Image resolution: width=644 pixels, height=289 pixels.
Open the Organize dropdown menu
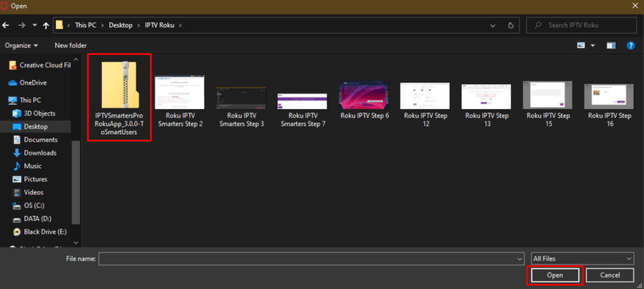coord(21,45)
